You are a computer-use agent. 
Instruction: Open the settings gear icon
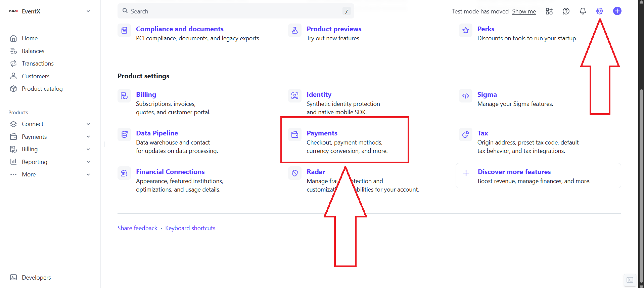click(600, 11)
